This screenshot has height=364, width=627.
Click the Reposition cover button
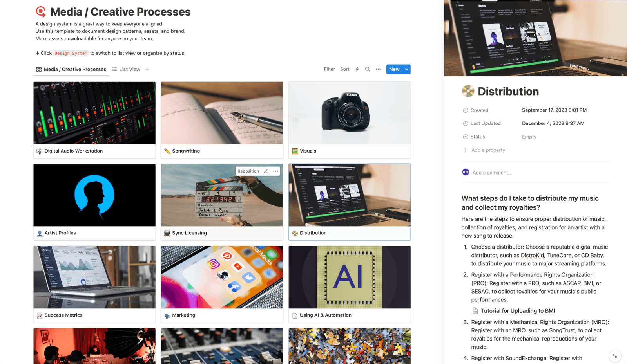point(248,171)
